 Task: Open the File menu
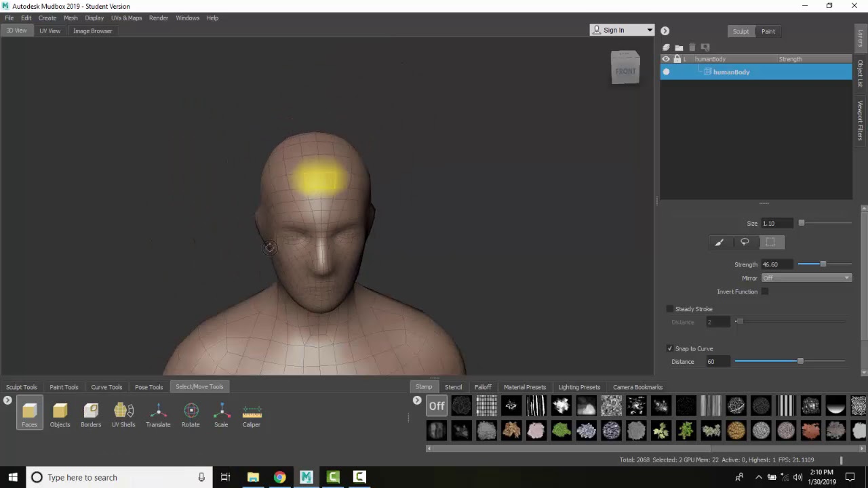pos(9,18)
